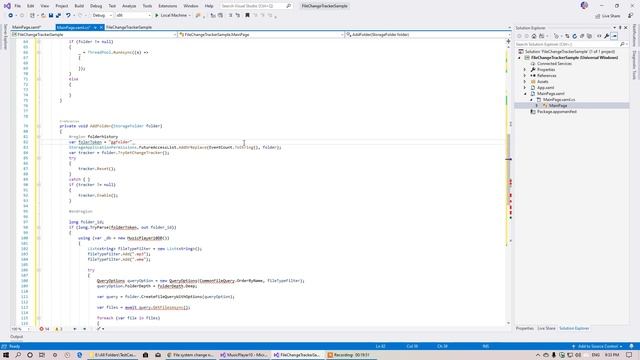Open the Edit menu

tap(31, 6)
